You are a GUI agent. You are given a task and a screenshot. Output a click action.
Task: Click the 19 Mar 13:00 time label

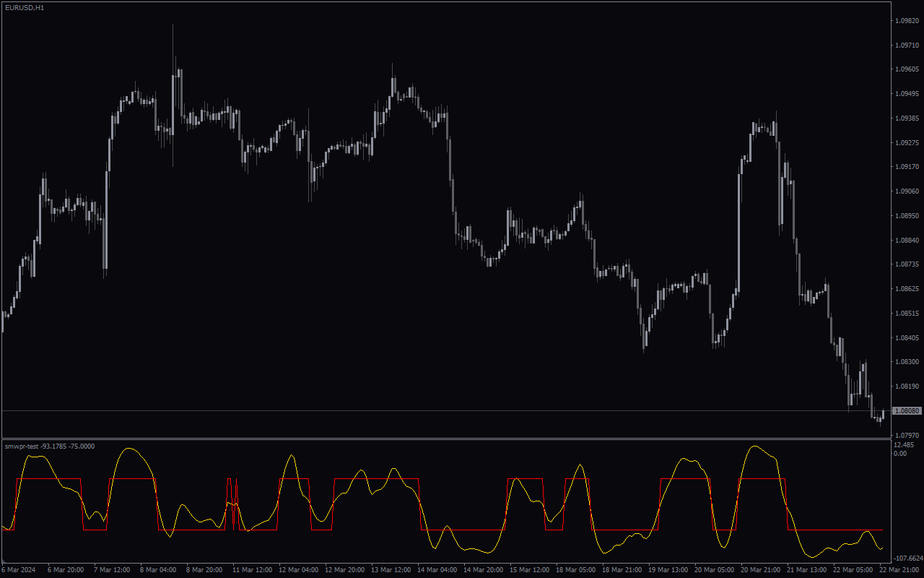pos(668,570)
